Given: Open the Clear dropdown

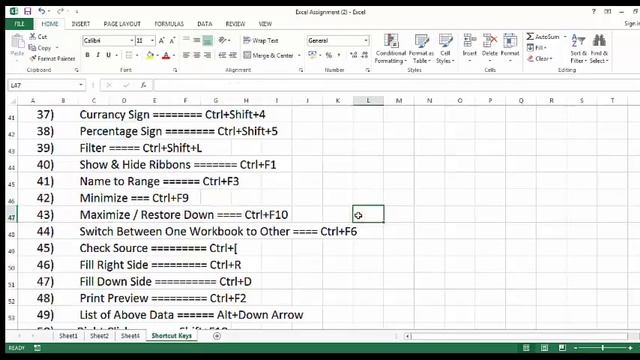Looking at the screenshot, I should [540, 59].
